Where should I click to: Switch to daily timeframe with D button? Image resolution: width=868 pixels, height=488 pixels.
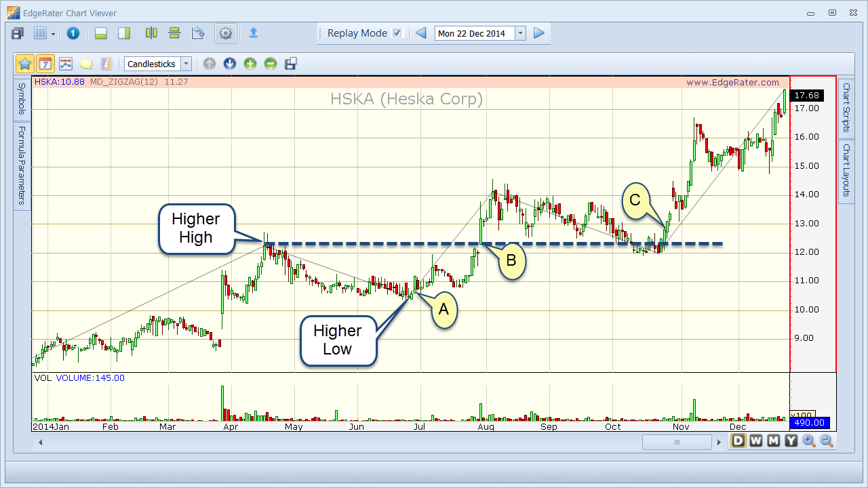(x=738, y=441)
